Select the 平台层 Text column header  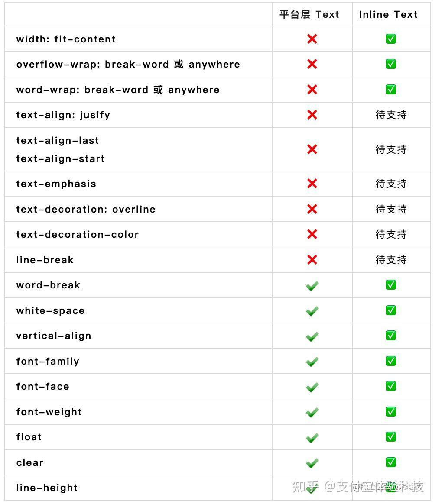[309, 14]
